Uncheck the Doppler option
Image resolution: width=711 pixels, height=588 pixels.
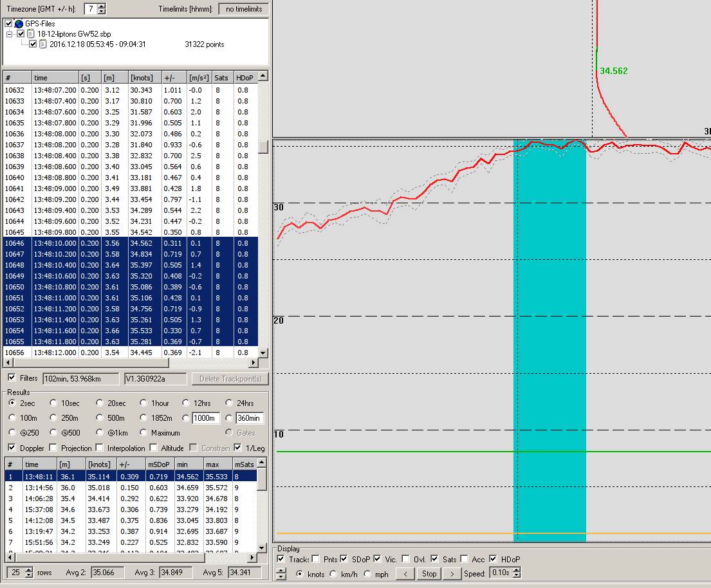12,448
